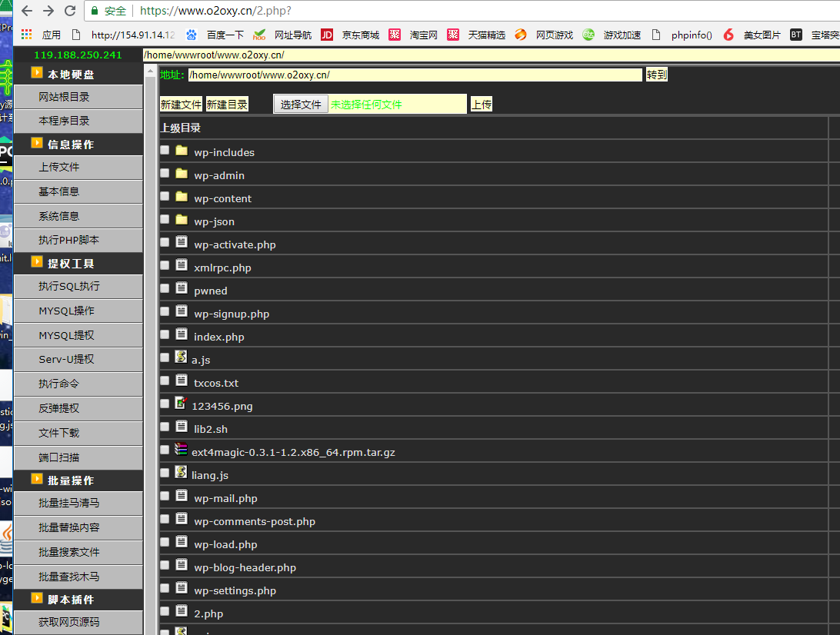Tick the checkbox for pwned
Viewport: 840px width, 635px height.
(165, 288)
